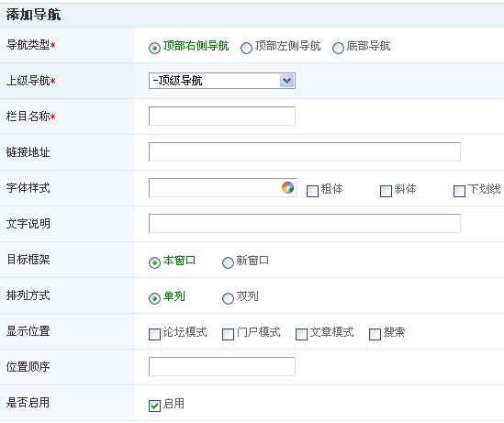
Task: Enable 门户模式 checkbox
Action: tap(228, 334)
